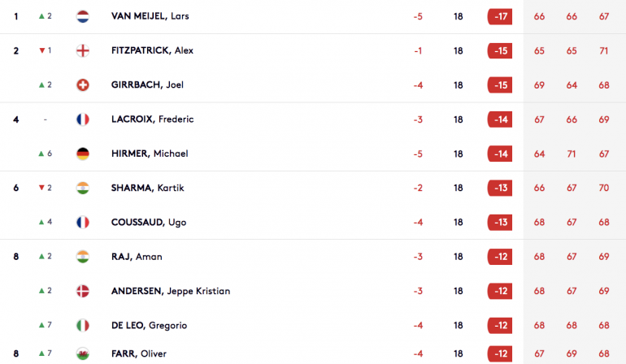Click the Italy flag for De Leo
This screenshot has width=626, height=364.
[83, 325]
